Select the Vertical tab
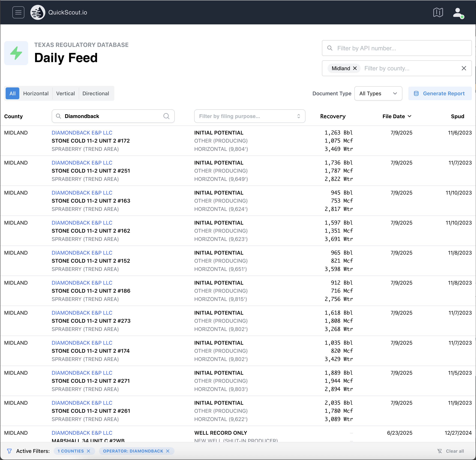This screenshot has height=460, width=476. click(66, 93)
